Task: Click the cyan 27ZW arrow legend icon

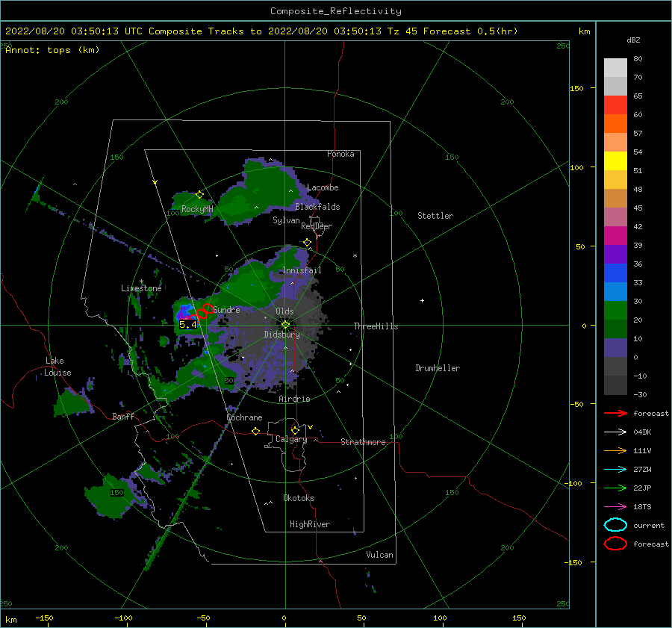Action: point(615,470)
